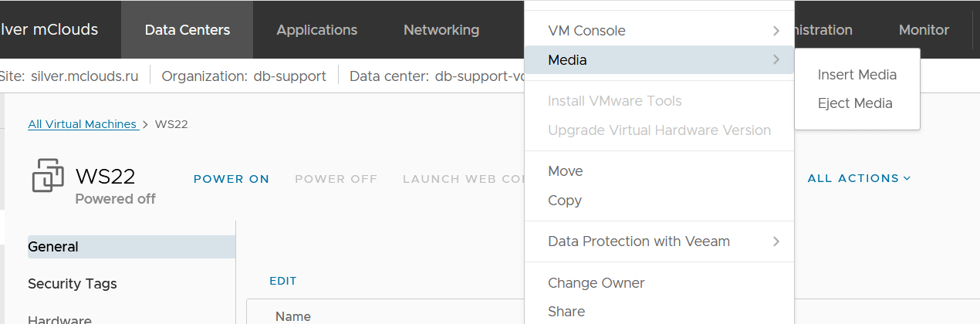Choose Eject Media option
The image size is (980, 324).
click(x=855, y=103)
